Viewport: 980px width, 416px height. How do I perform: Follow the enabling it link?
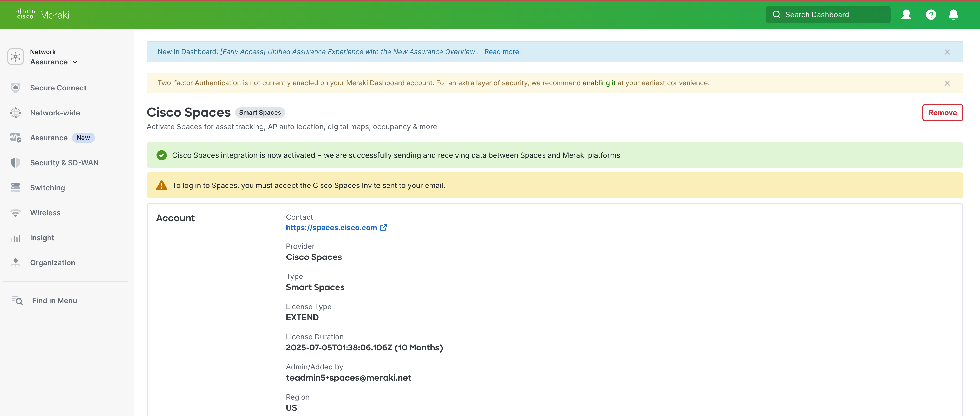599,83
